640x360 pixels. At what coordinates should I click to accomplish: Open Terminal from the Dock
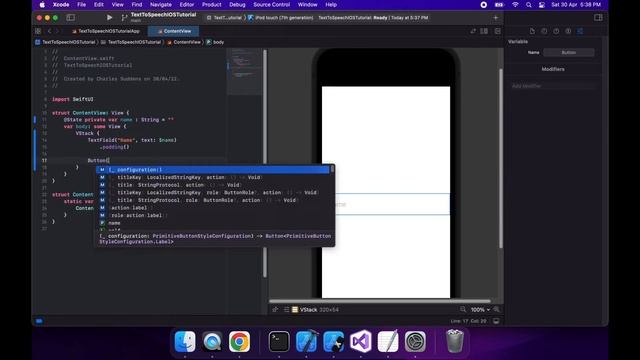point(279,341)
